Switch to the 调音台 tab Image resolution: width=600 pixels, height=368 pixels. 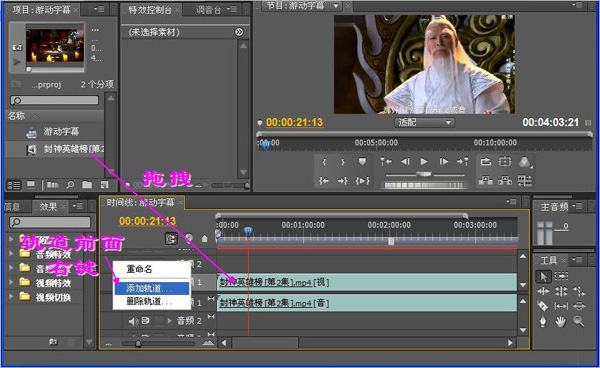click(208, 10)
